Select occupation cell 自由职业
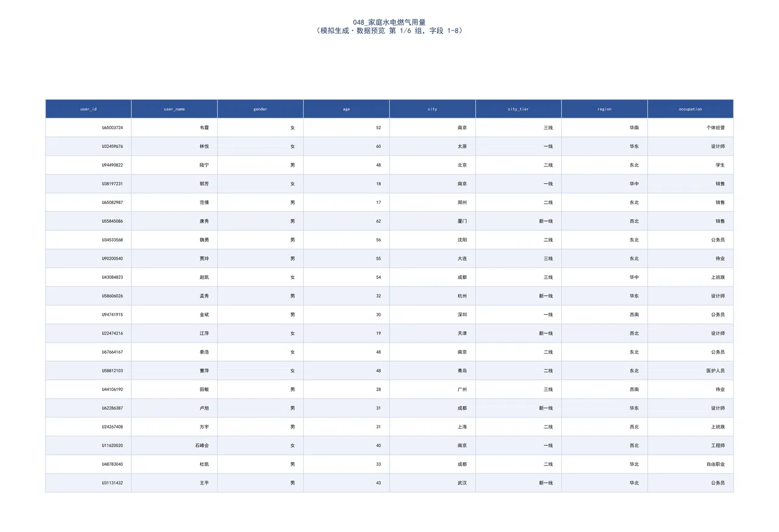 tap(691, 464)
